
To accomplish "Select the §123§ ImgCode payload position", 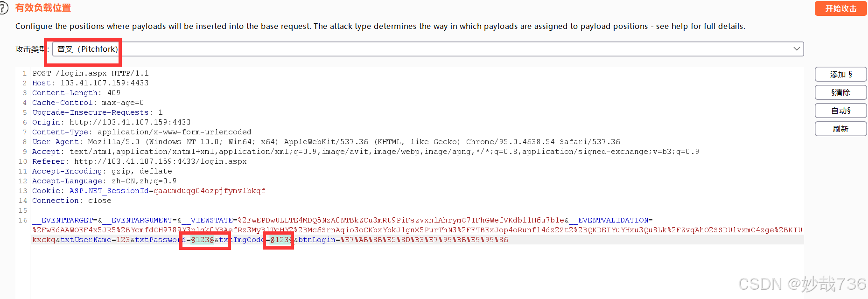I will click(281, 240).
